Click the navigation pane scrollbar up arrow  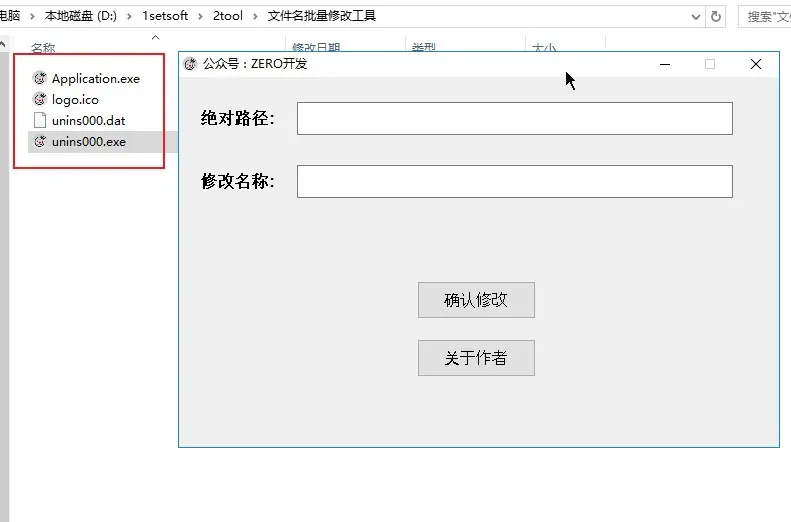click(x=3, y=44)
